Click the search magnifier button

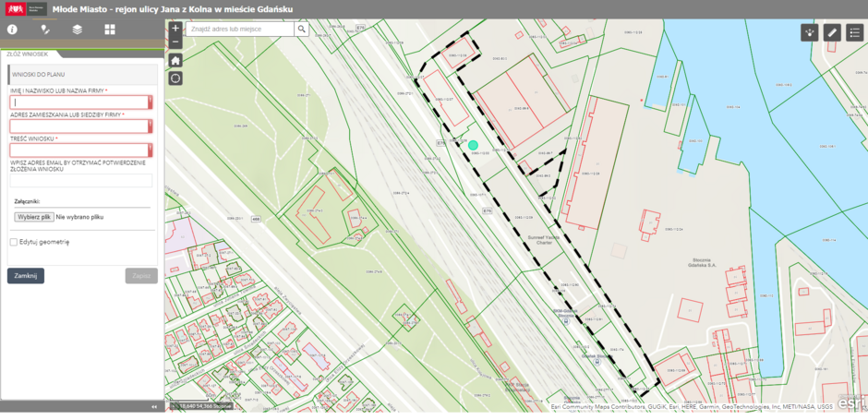tap(301, 30)
